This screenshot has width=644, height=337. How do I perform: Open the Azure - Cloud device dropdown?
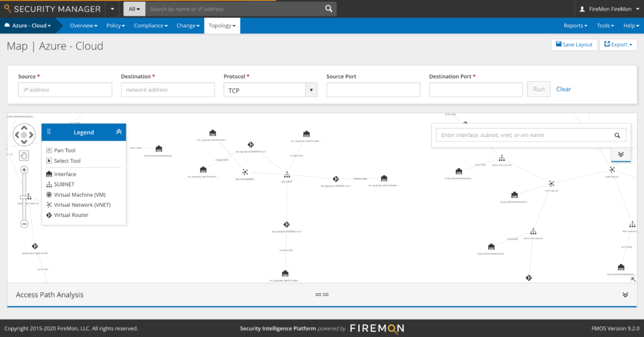28,25
